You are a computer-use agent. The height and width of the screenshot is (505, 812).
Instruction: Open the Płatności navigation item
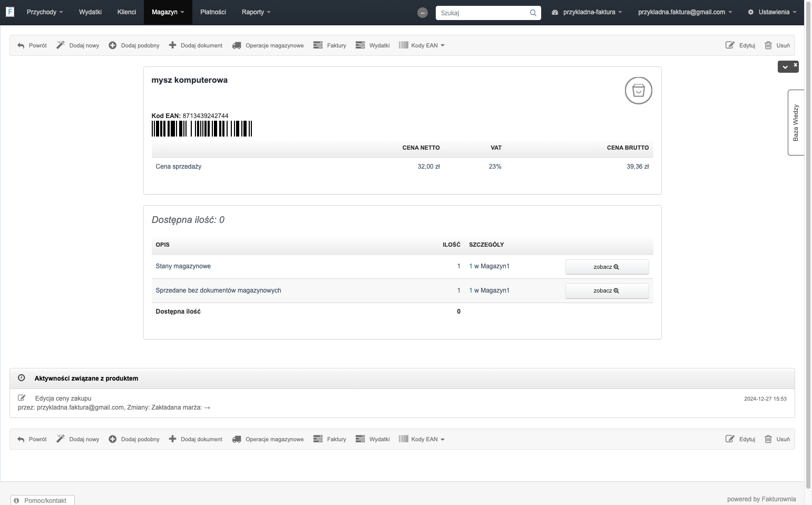click(x=213, y=12)
